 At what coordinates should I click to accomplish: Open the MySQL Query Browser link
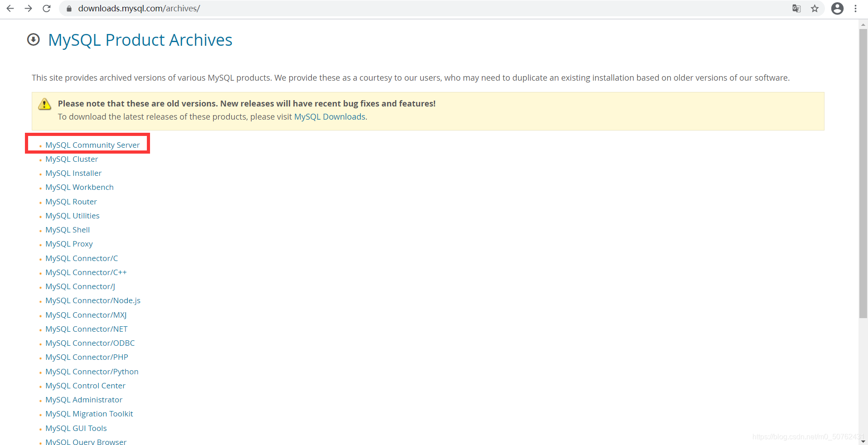click(x=86, y=442)
